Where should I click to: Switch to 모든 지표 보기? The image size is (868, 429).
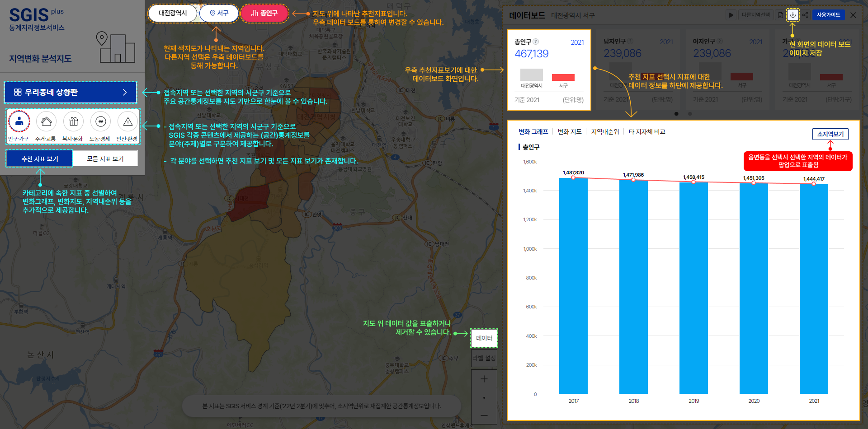click(x=105, y=159)
